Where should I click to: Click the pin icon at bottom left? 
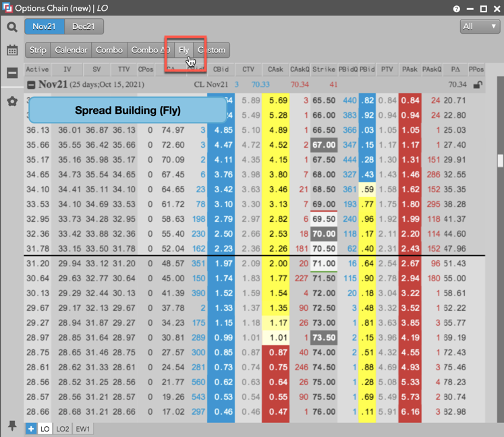pyautogui.click(x=12, y=426)
